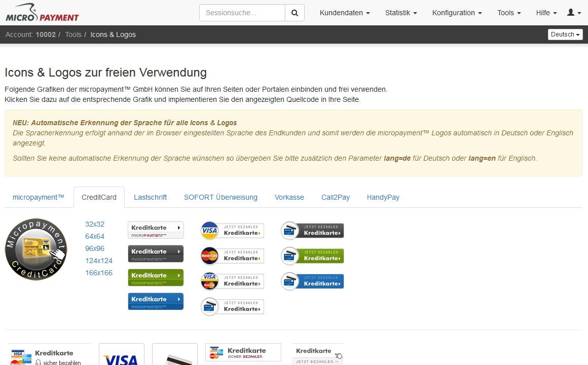Select the 96x96 icon size link
588x365 pixels.
click(x=94, y=249)
